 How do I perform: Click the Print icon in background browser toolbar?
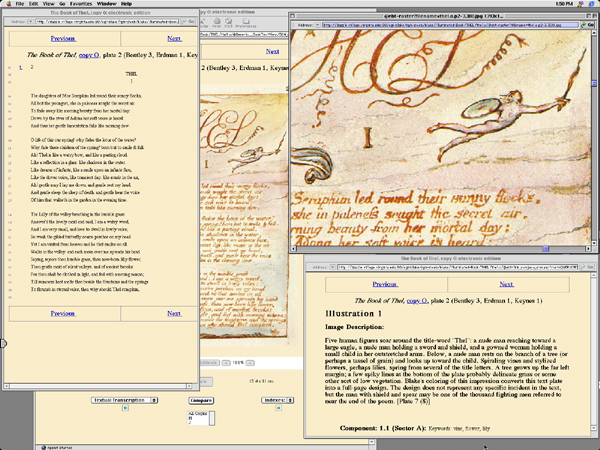click(x=217, y=23)
